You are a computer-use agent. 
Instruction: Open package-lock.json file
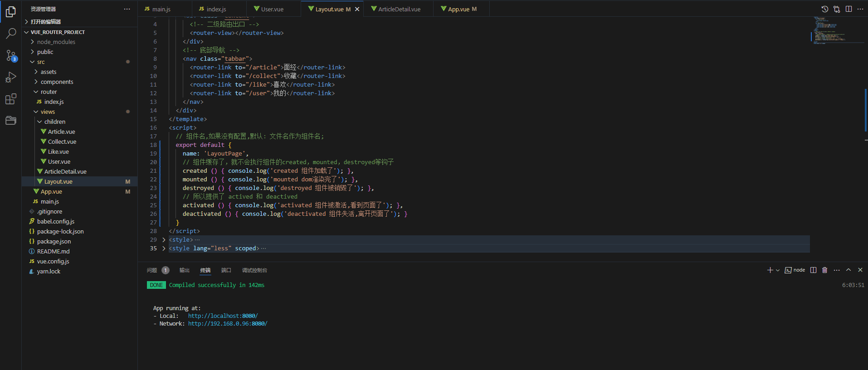coord(80,231)
